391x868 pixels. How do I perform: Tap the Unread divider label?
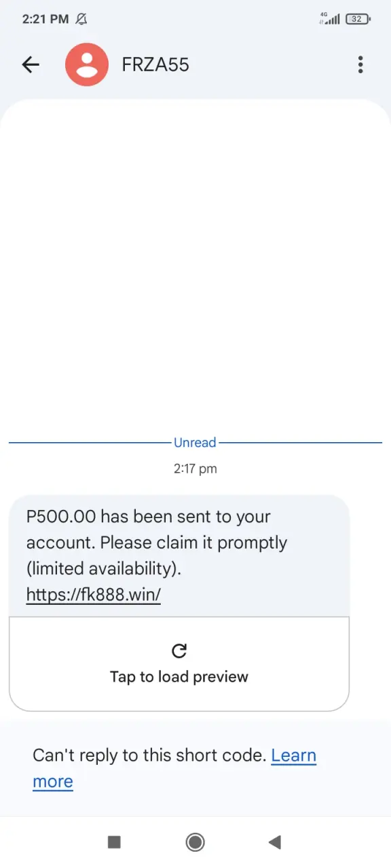[195, 443]
